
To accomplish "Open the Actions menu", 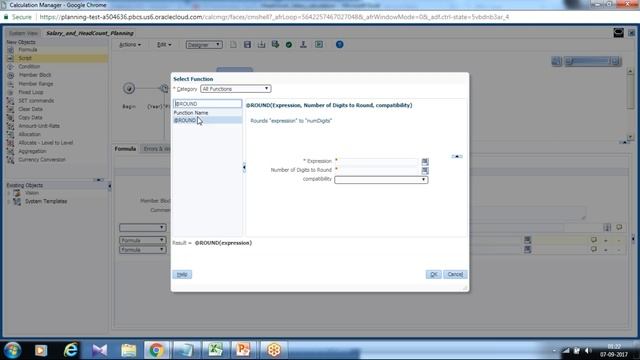I will (x=130, y=44).
